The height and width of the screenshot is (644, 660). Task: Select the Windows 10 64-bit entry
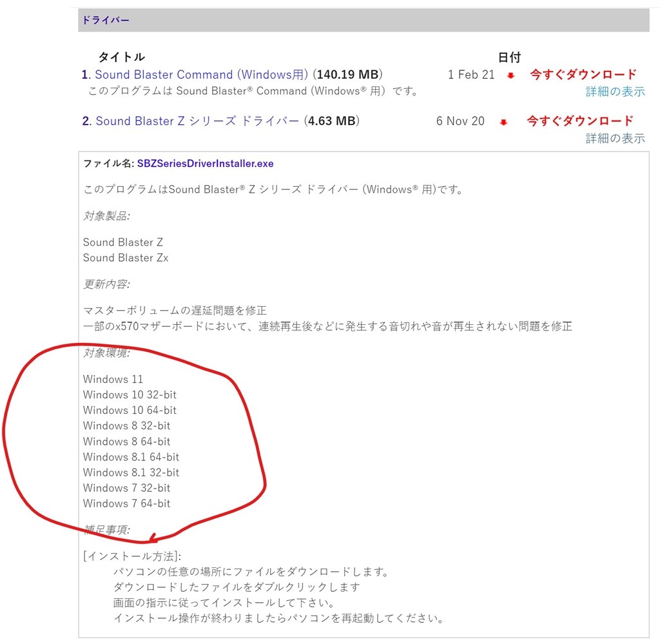(x=130, y=411)
